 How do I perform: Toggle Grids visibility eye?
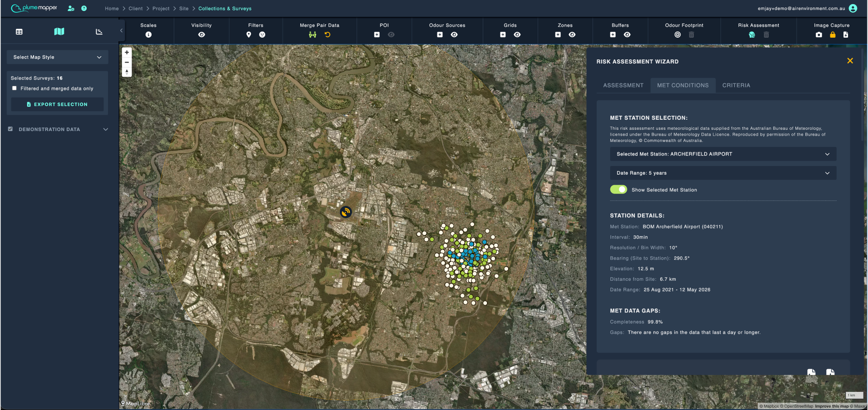coord(517,35)
